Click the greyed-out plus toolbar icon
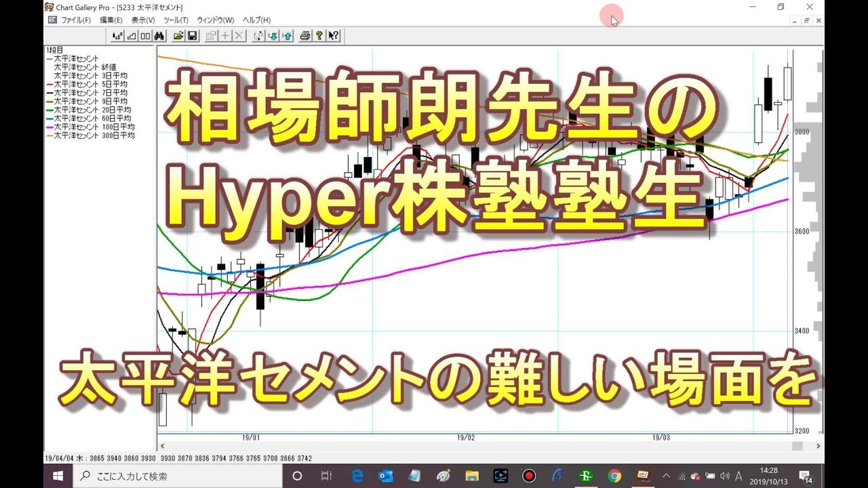The image size is (868, 488). 225,36
